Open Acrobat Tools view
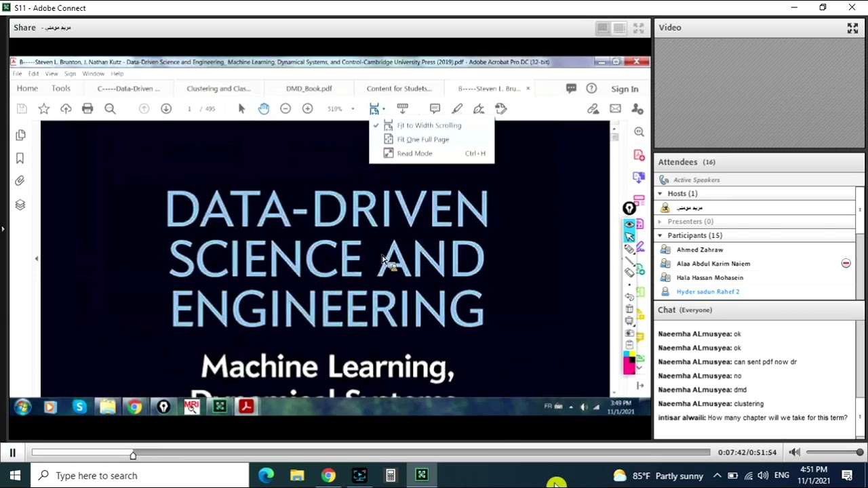 [x=61, y=89]
